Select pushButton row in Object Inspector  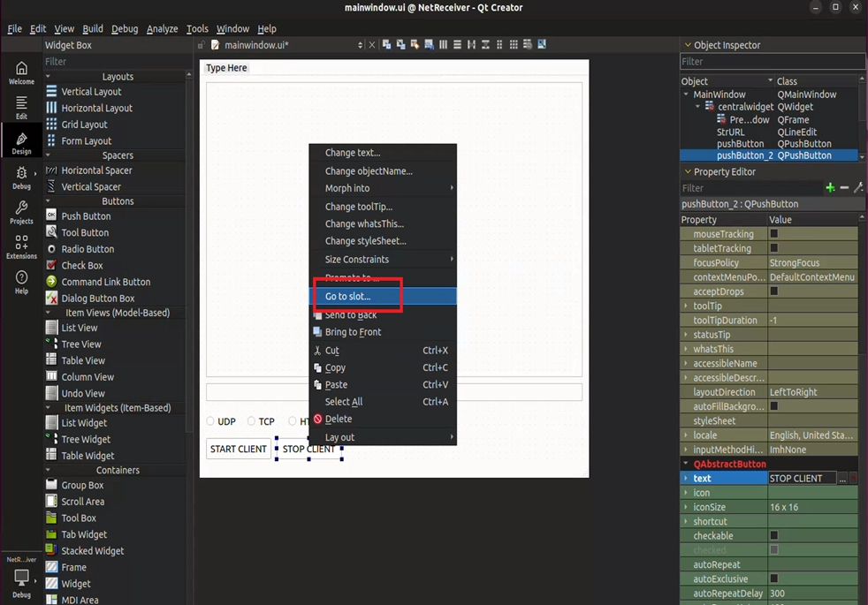click(769, 144)
